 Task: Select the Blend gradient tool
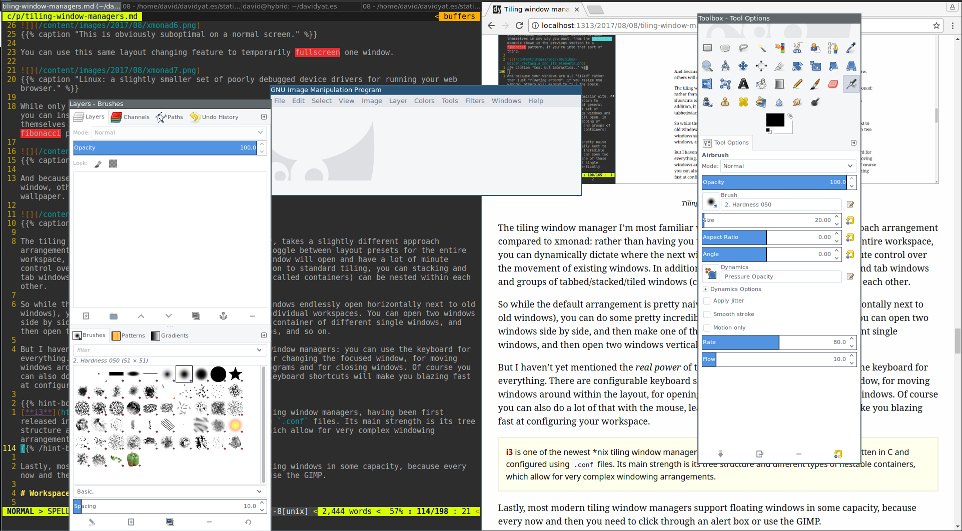(779, 83)
